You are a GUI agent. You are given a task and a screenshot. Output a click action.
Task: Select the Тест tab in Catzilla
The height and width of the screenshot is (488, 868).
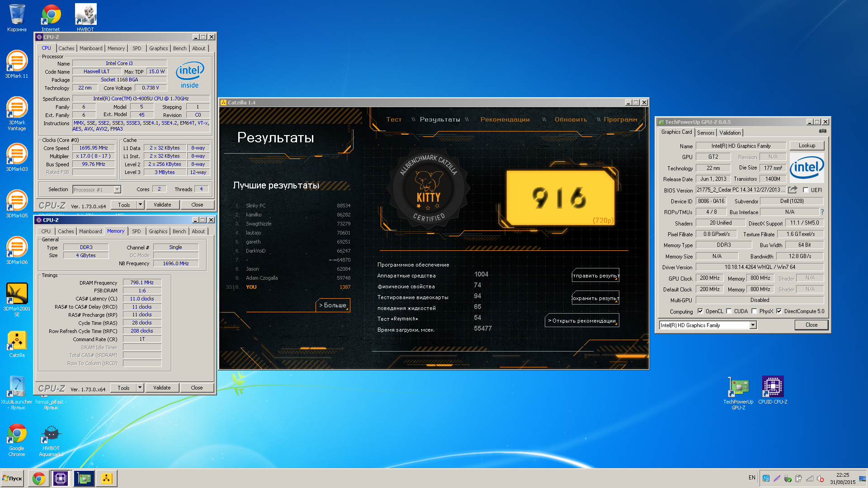[x=394, y=119]
